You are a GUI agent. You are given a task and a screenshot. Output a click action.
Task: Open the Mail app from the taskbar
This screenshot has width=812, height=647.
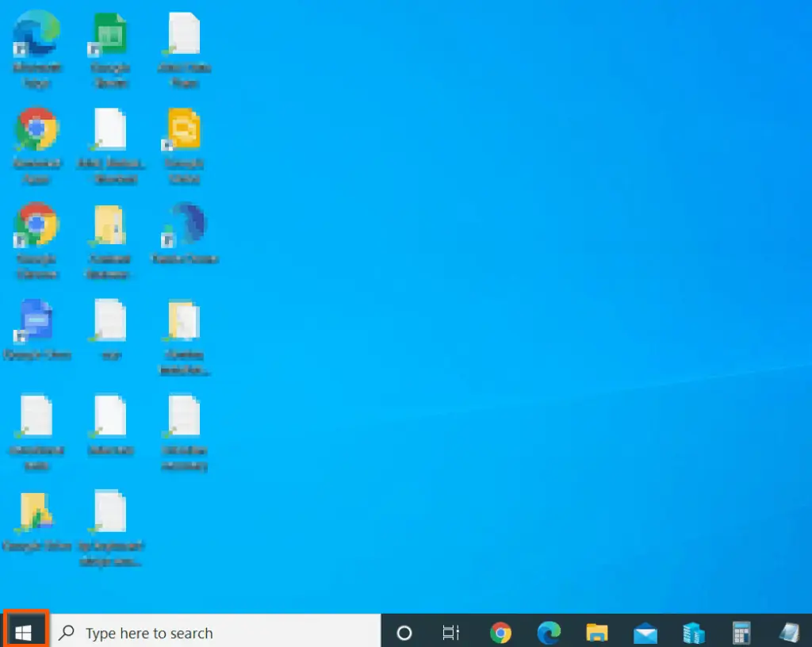pyautogui.click(x=645, y=633)
